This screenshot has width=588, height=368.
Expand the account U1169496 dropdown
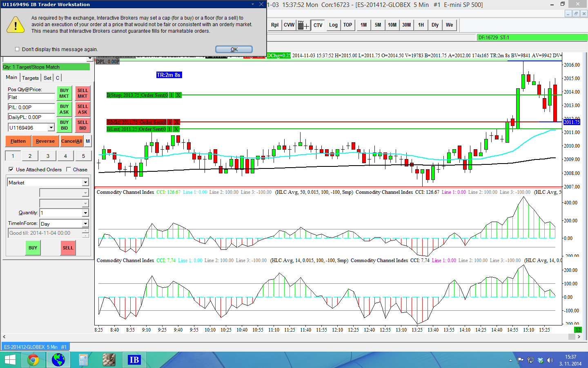[x=51, y=128]
